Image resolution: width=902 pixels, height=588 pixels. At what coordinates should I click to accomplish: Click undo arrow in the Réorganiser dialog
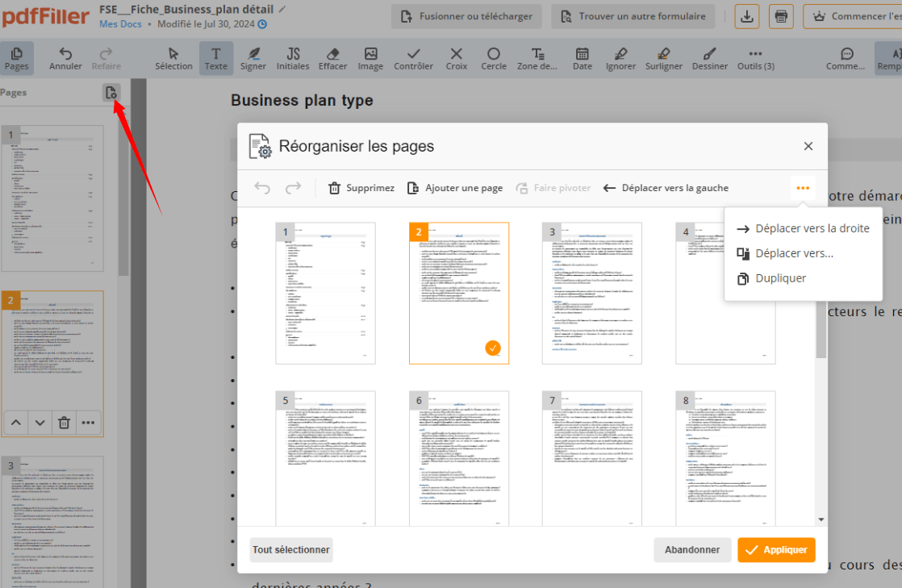[262, 188]
